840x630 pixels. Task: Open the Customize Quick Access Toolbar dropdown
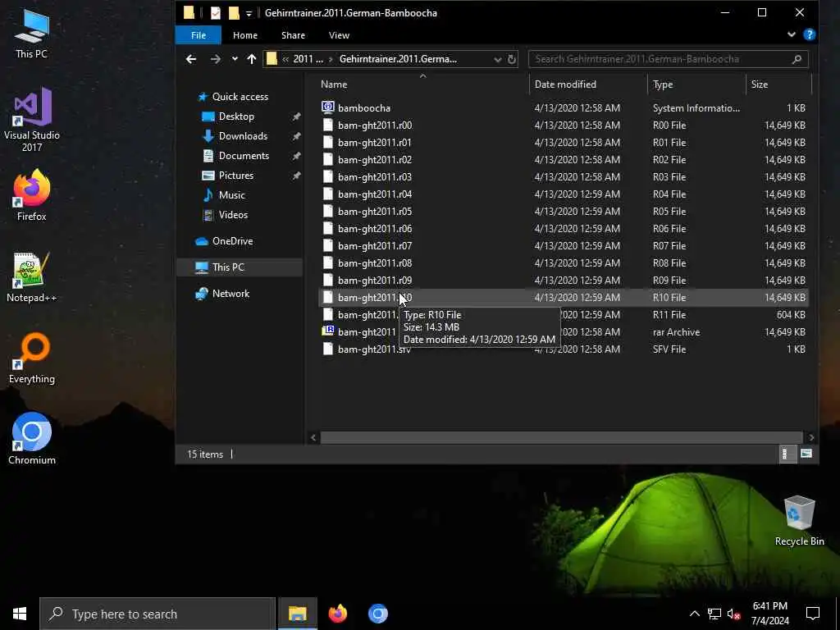point(249,13)
